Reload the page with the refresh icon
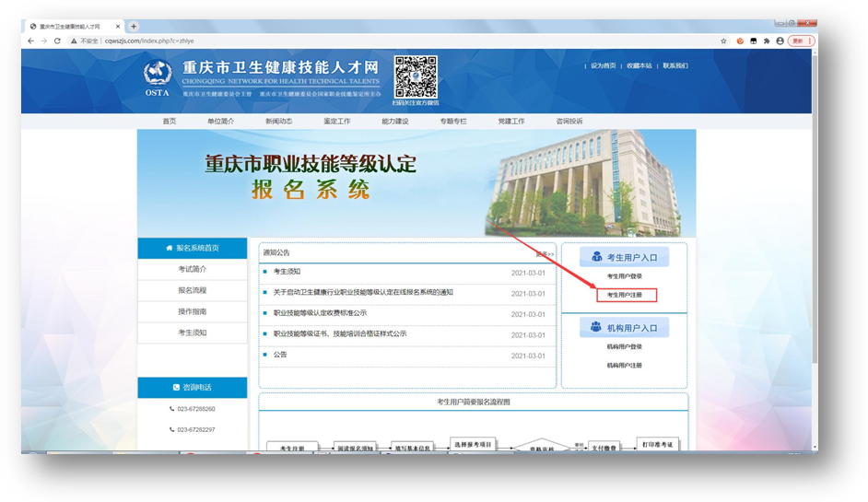 coord(59,41)
